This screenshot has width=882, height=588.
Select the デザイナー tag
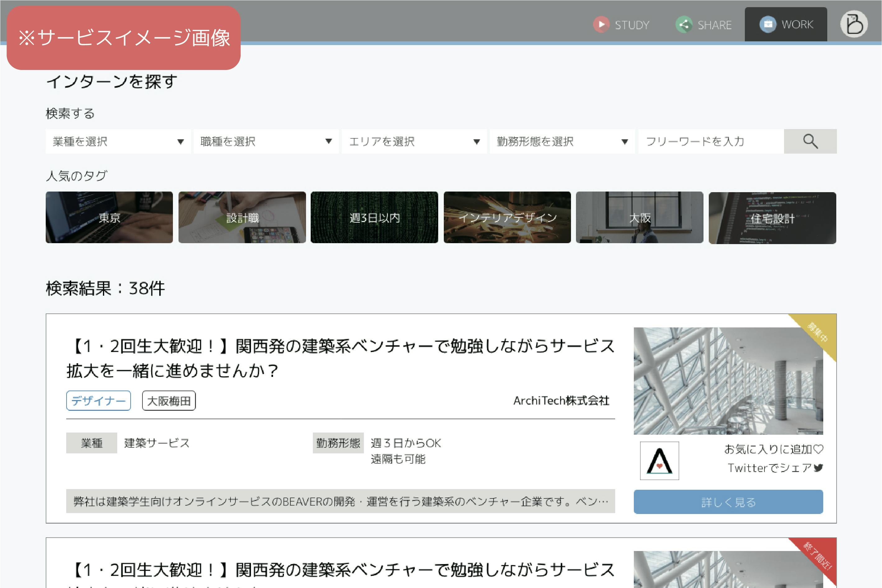(x=98, y=400)
